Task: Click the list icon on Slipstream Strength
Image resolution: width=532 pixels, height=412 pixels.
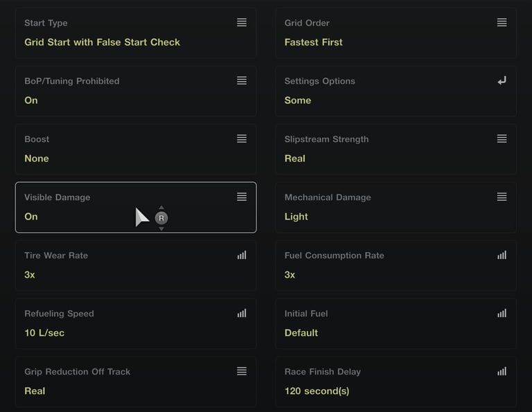Action: click(502, 139)
